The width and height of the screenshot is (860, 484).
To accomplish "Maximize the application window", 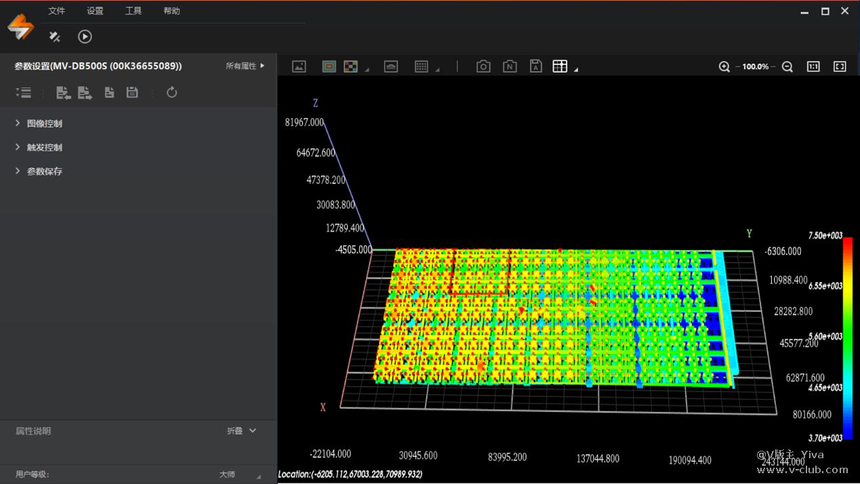I will [x=825, y=12].
